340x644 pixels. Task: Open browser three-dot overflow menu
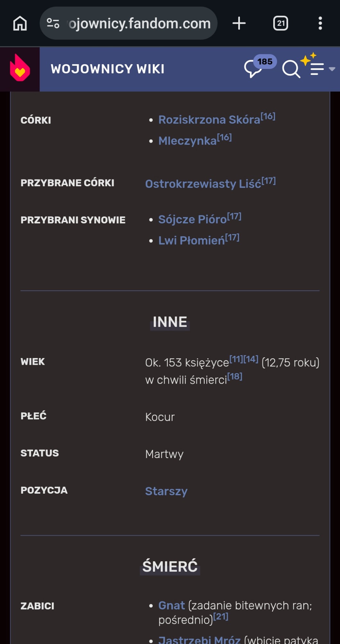[x=320, y=23]
